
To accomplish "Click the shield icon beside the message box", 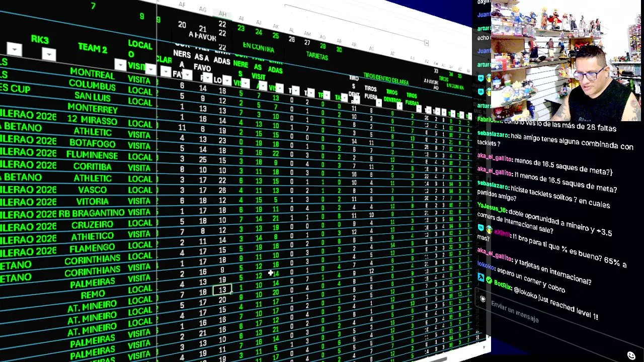I will 482,299.
